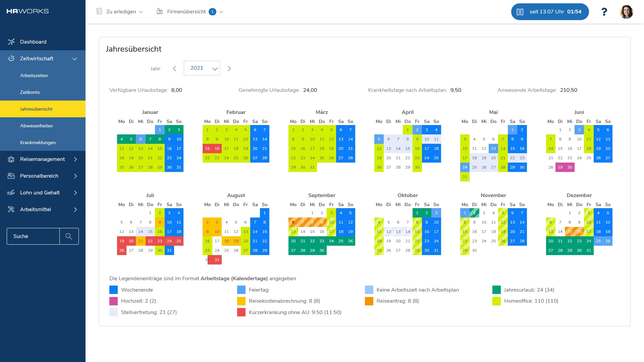
Task: Open the 2021 year dropdown
Action: pyautogui.click(x=202, y=68)
